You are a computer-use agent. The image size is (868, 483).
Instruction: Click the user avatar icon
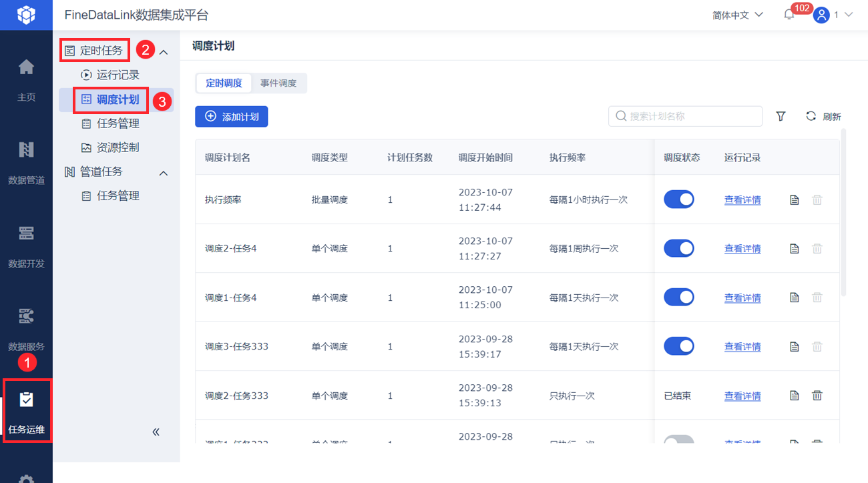(821, 15)
